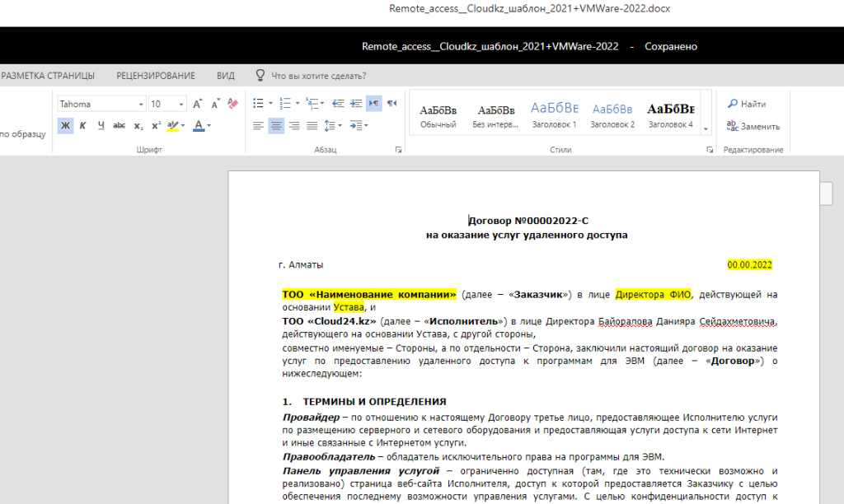The image size is (844, 504).
Task: Click the lightbulb Tell Me icon
Action: tap(260, 75)
